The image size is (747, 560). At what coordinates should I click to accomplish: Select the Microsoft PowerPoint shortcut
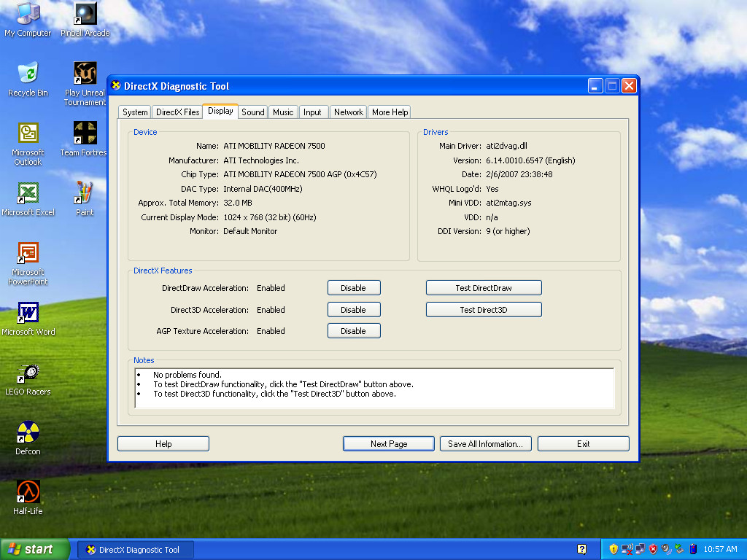point(28,263)
